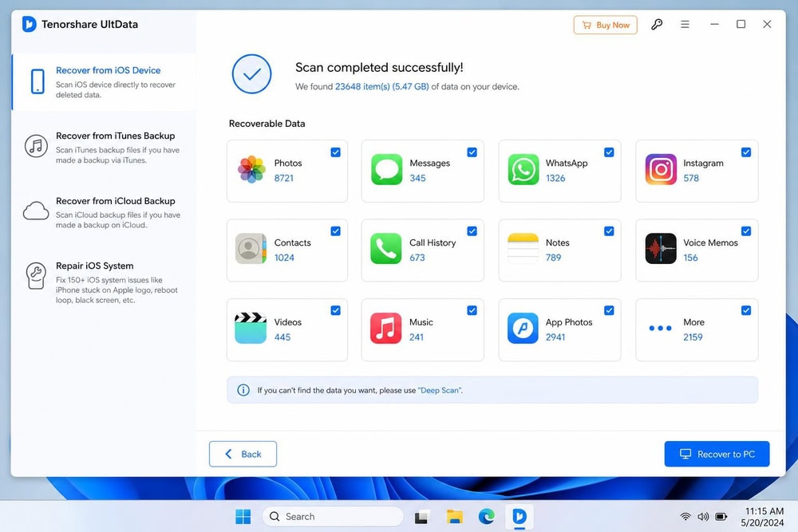798x532 pixels.
Task: Click the Repair iOS System wrench icon
Action: click(36, 276)
